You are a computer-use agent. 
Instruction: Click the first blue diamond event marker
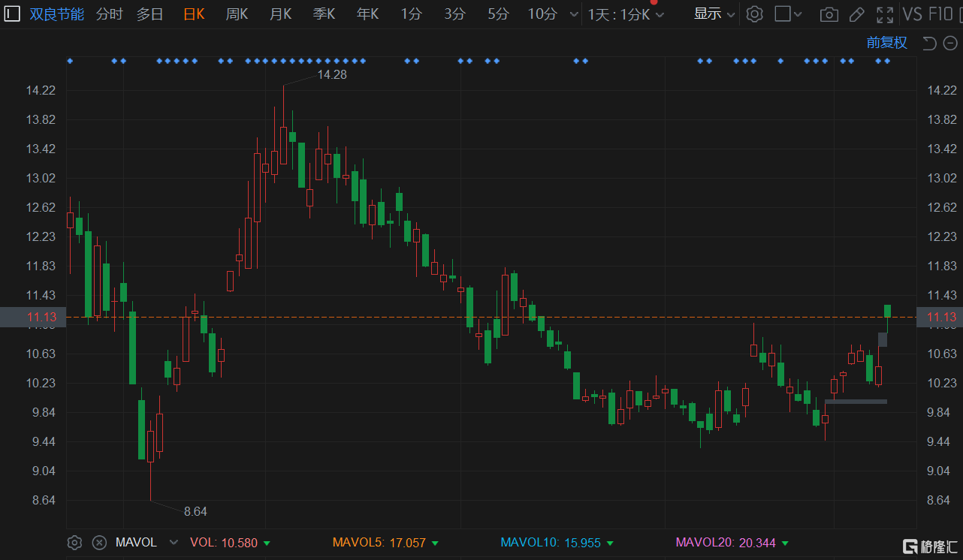[70, 61]
